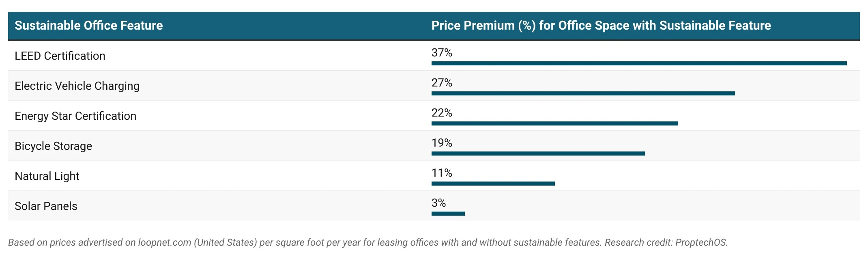The width and height of the screenshot is (868, 253).
Task: Select the Electric Vehicle Charging row label
Action: click(77, 86)
